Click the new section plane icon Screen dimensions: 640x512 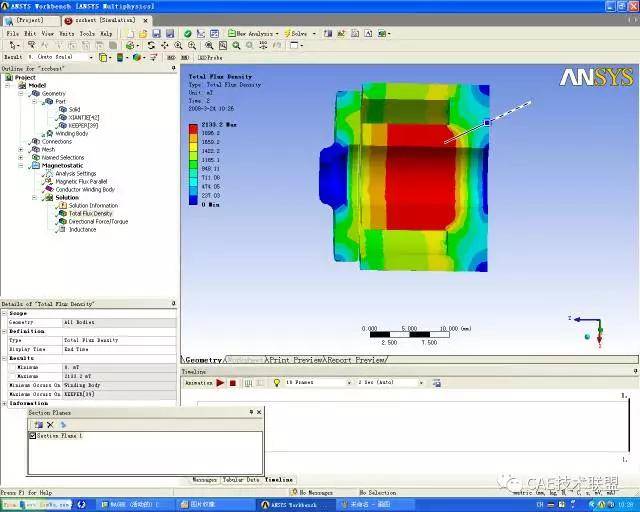coord(38,425)
